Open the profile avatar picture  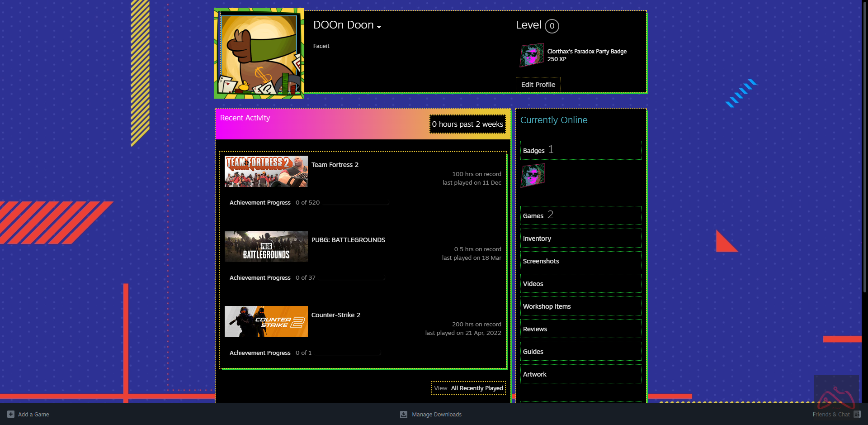point(259,53)
